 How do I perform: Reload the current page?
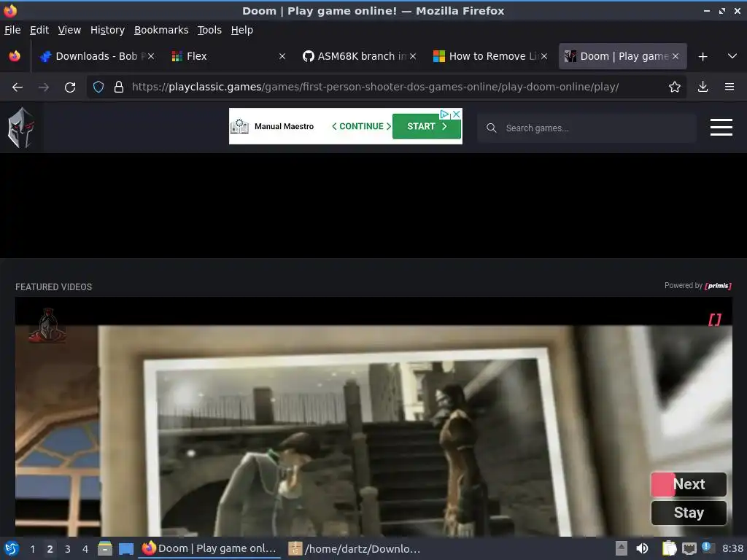click(x=70, y=87)
